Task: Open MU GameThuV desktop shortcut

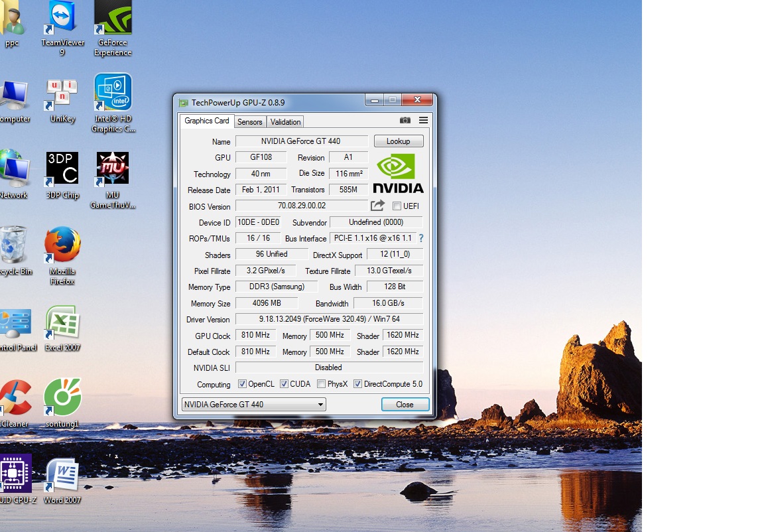Action: coord(113,180)
